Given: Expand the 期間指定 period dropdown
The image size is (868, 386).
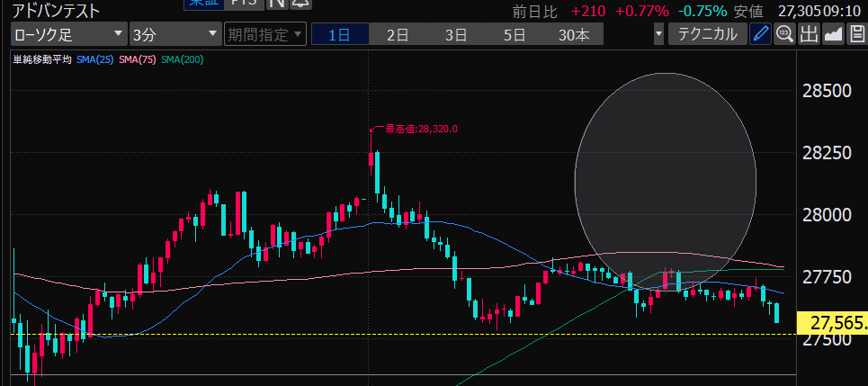Looking at the screenshot, I should (265, 35).
